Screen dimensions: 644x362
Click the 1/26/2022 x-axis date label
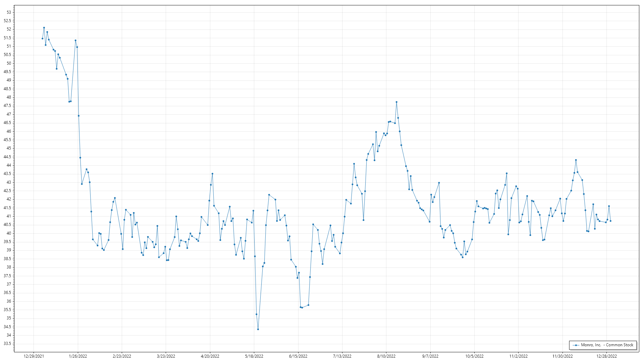(x=78, y=356)
